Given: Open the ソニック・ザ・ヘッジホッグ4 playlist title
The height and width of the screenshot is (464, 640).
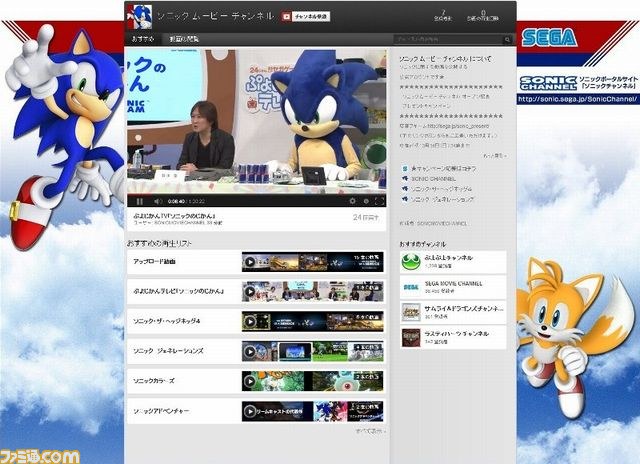Looking at the screenshot, I should click(167, 321).
